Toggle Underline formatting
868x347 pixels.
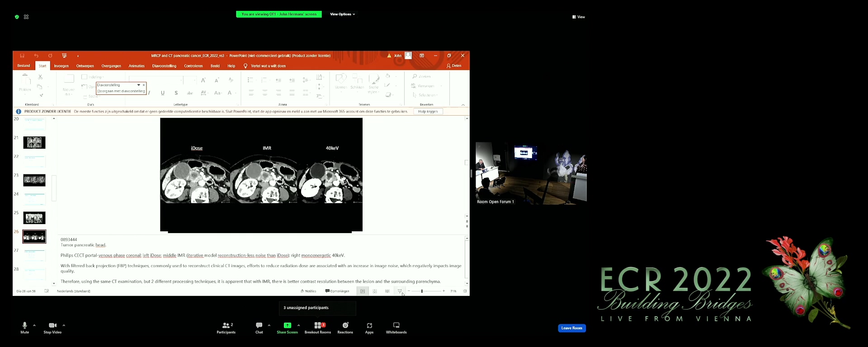(163, 93)
